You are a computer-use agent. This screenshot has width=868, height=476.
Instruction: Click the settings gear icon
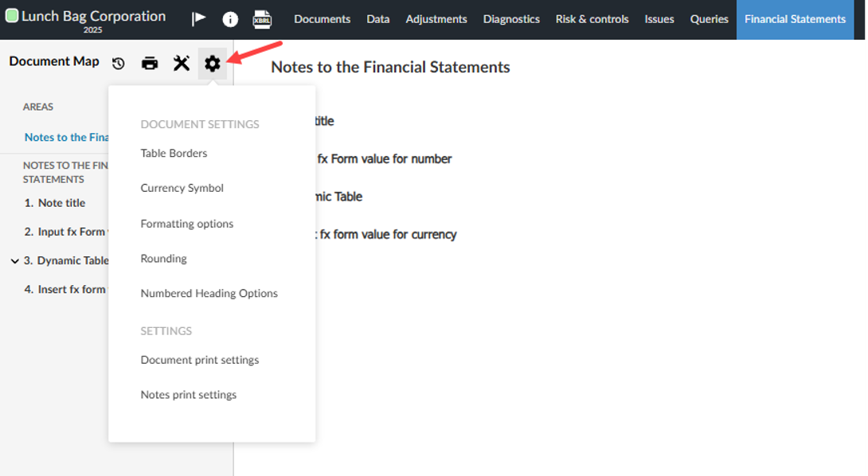212,63
